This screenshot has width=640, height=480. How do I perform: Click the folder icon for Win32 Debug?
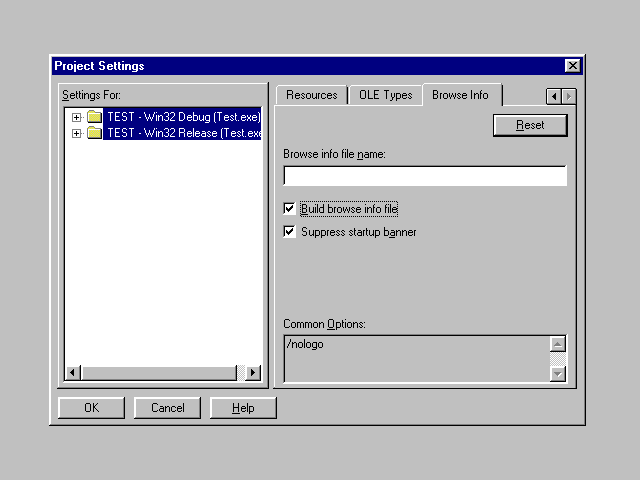point(94,117)
